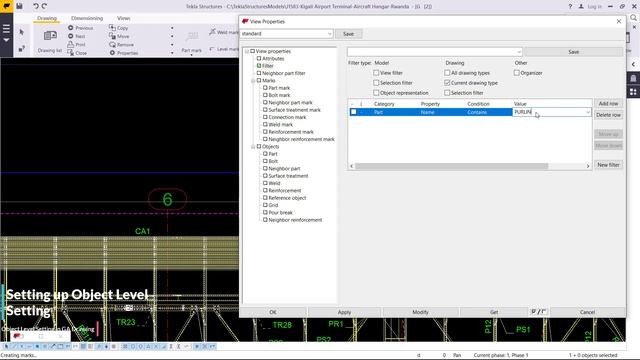
Task: Open the standard properties file dropdown
Action: tap(329, 33)
